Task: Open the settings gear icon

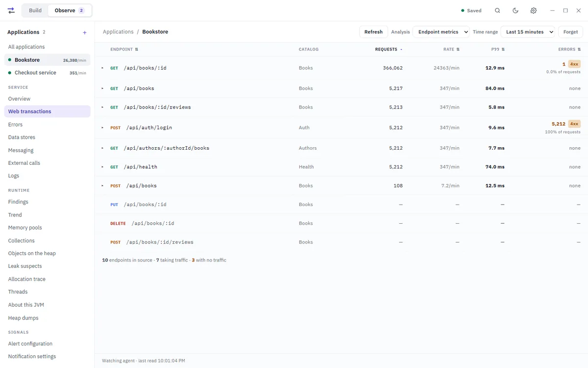Action: [534, 10]
